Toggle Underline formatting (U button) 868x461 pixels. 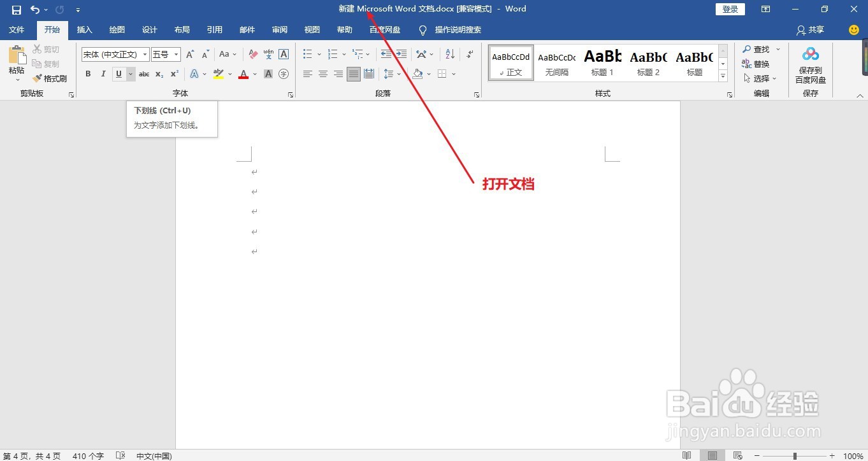point(119,74)
